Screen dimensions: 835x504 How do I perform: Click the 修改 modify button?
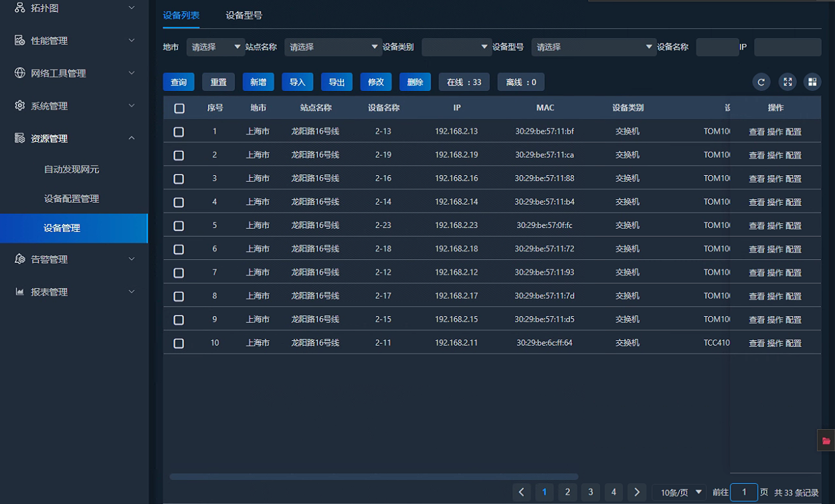(x=376, y=82)
